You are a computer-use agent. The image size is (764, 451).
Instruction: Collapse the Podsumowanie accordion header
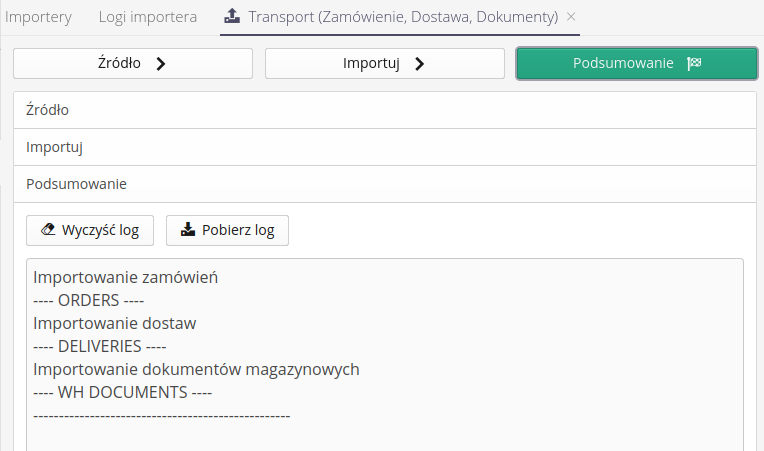[x=384, y=184]
